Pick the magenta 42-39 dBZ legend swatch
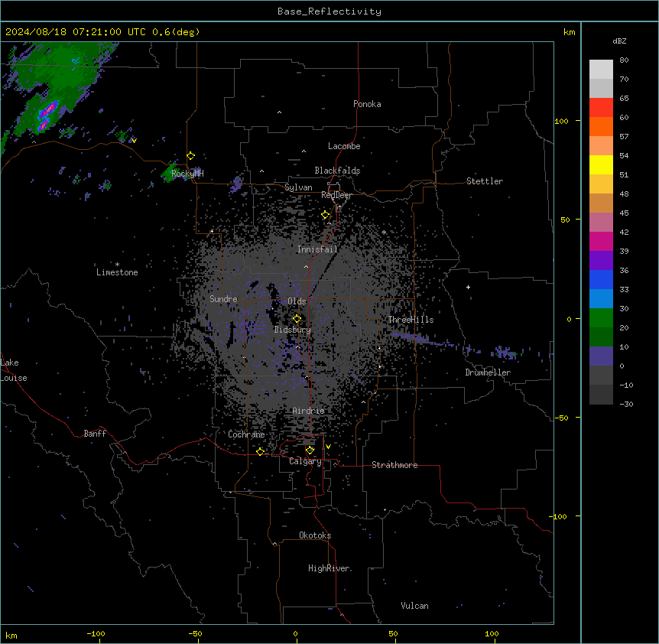This screenshot has height=644, width=659. point(601,242)
